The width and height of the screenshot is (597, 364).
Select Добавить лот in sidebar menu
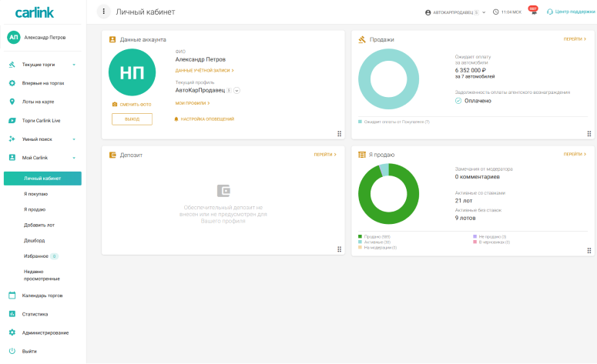[39, 225]
